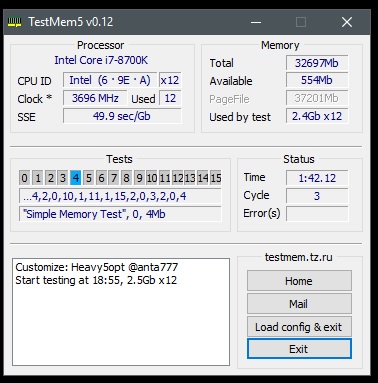Select test number 4 highlighted box

point(76,178)
